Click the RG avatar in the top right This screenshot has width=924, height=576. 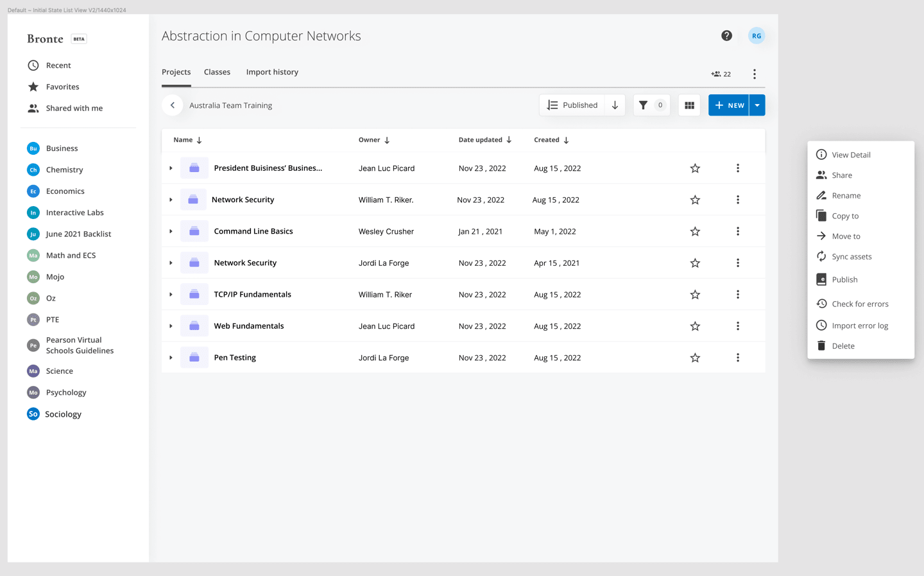[x=757, y=35]
